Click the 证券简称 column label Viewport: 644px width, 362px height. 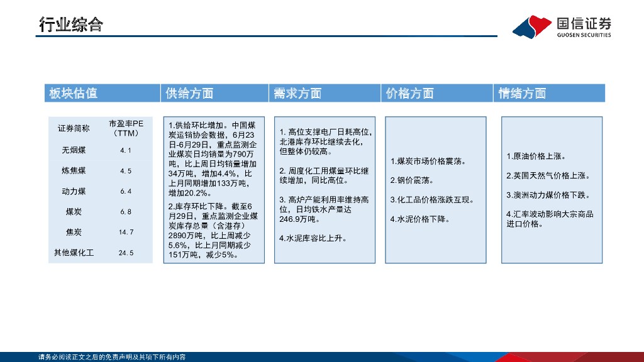point(74,128)
